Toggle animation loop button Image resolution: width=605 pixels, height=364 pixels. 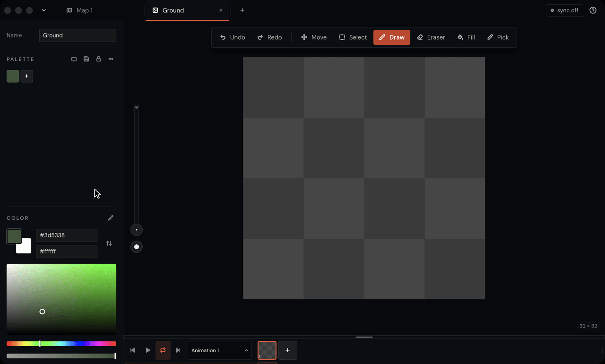pos(163,350)
